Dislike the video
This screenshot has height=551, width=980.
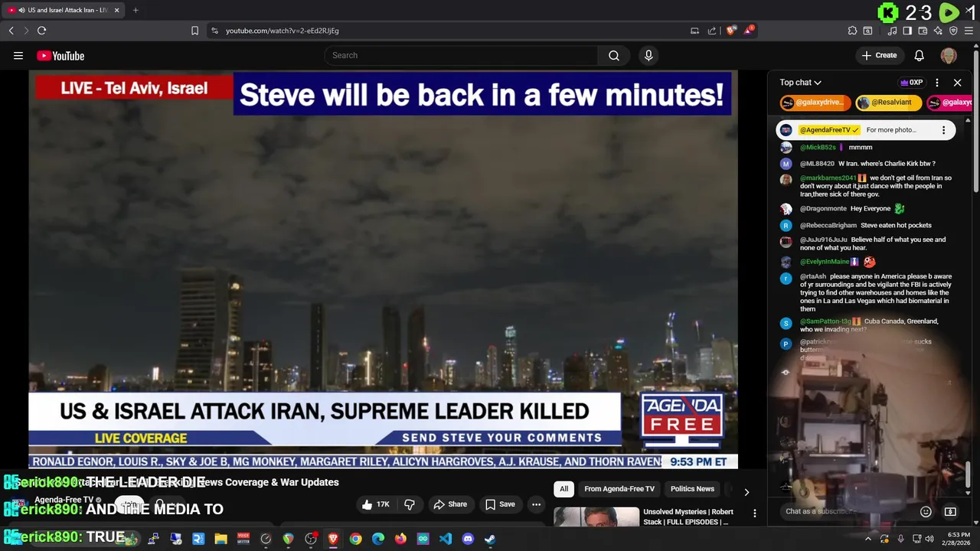410,504
